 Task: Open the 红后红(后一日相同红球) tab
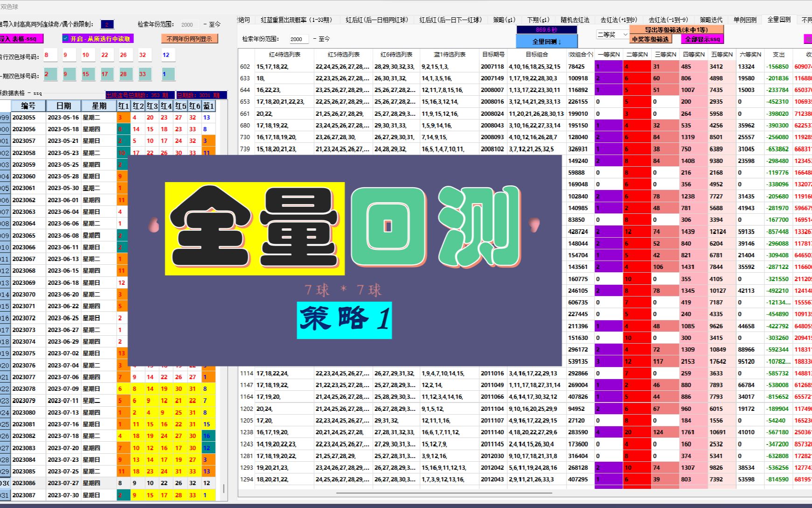(378, 20)
